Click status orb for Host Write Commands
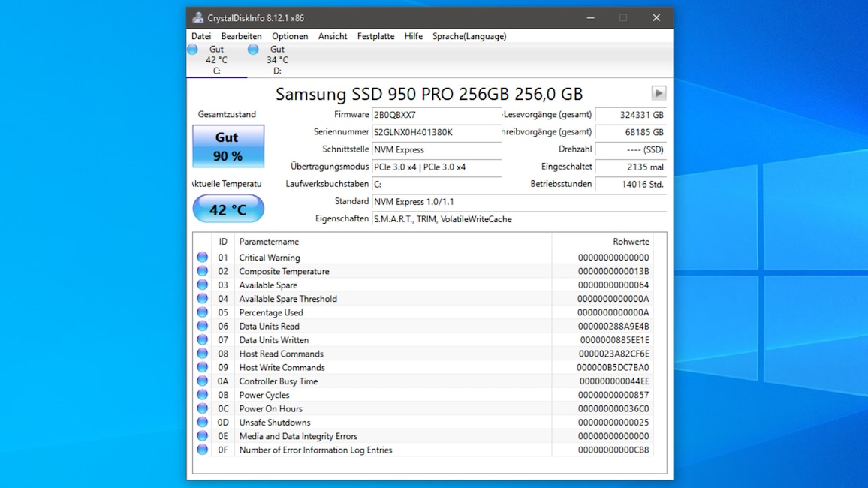The height and width of the screenshot is (488, 868). [x=203, y=367]
